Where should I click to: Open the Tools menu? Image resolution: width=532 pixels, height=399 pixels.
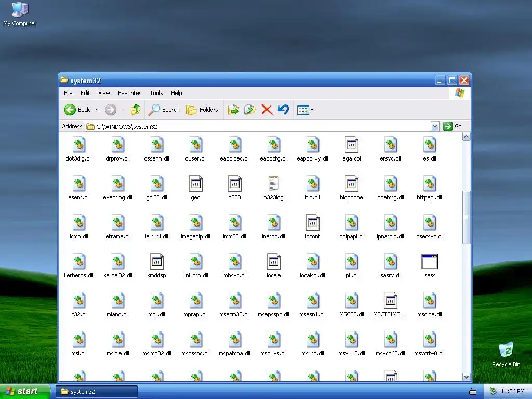click(156, 93)
